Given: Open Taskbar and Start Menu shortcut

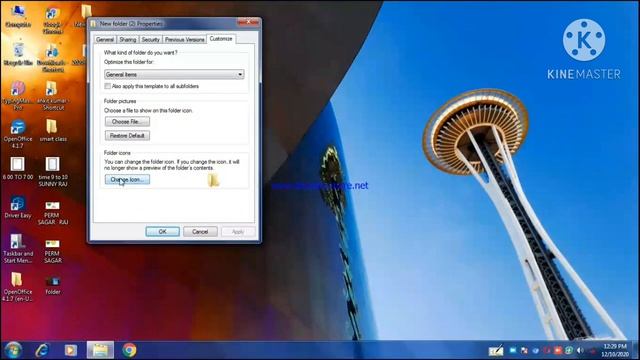Looking at the screenshot, I should point(18,249).
